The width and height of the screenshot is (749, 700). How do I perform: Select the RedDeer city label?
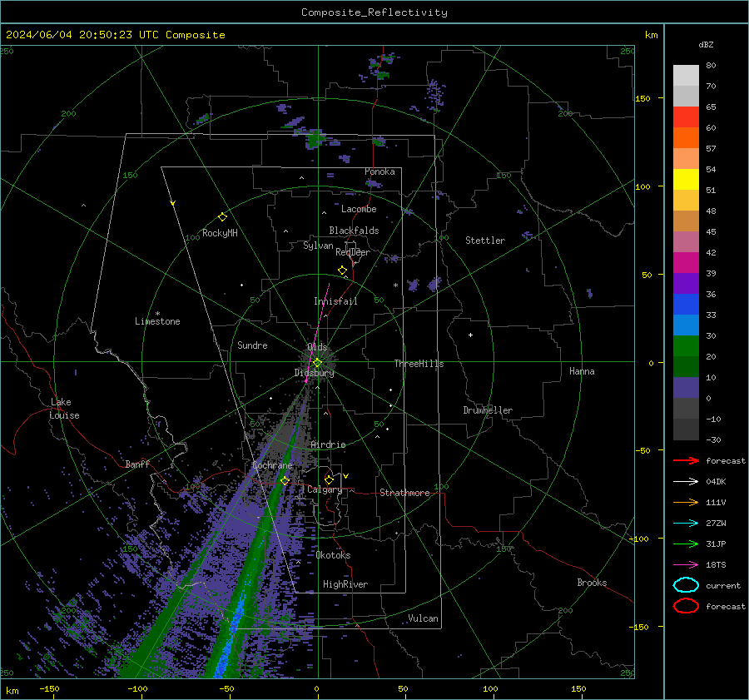[x=353, y=252]
